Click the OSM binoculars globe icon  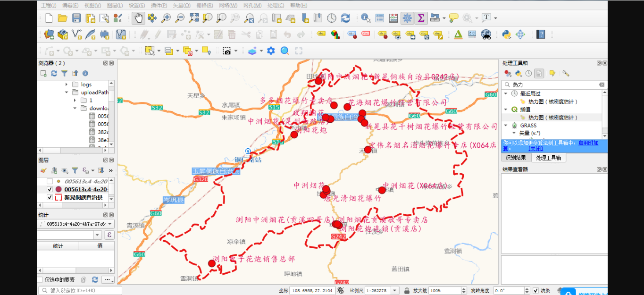[x=486, y=34]
